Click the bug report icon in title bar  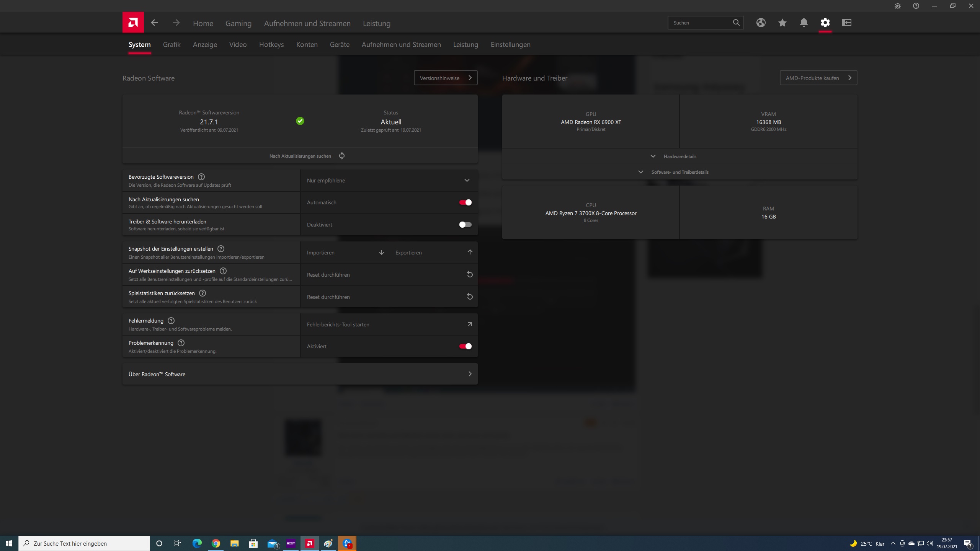[x=897, y=6]
